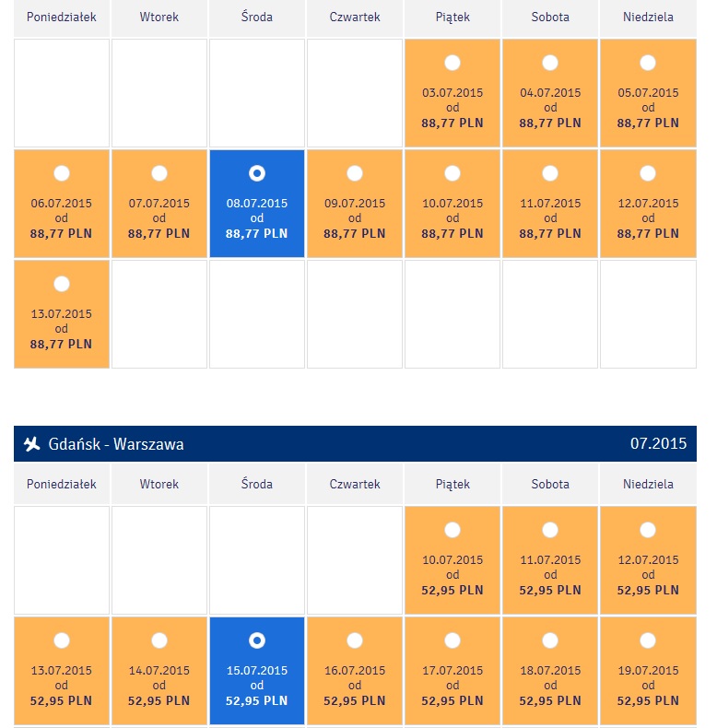Image resolution: width=717 pixels, height=728 pixels.
Task: Choose return date cell 17.07.2015 52,95 PLN
Action: coord(453,671)
